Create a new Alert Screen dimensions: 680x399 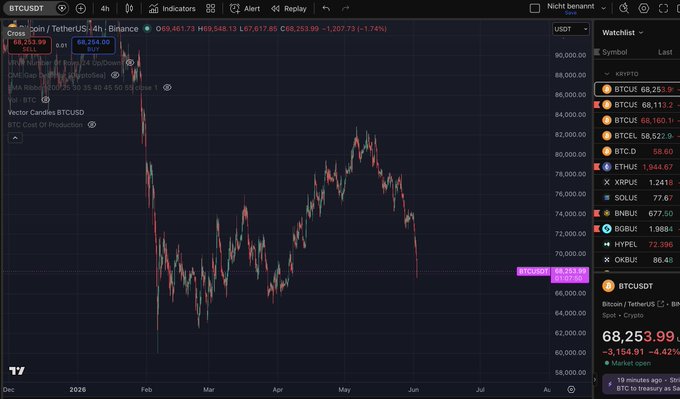245,8
